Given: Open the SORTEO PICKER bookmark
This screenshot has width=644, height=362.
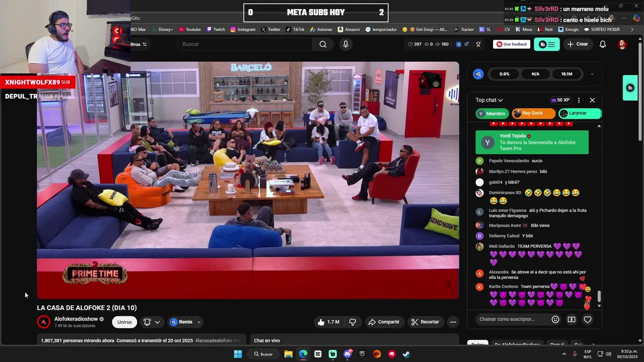Looking at the screenshot, I should 602,30.
